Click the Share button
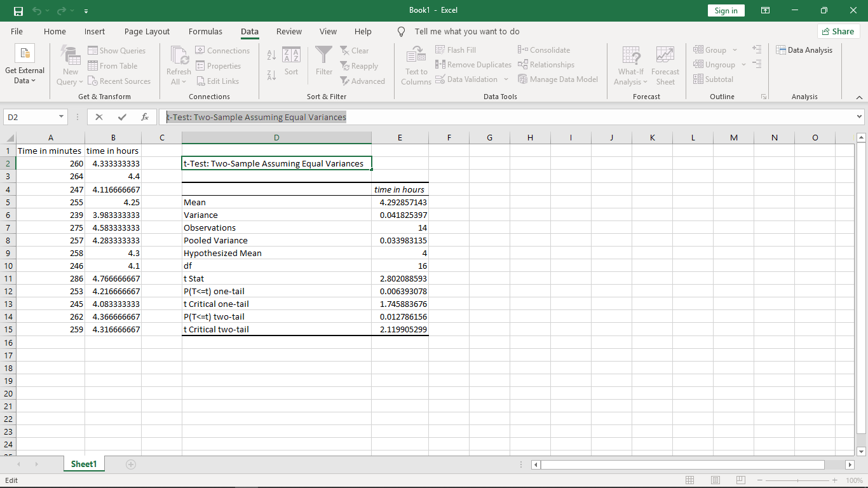 [x=838, y=31]
